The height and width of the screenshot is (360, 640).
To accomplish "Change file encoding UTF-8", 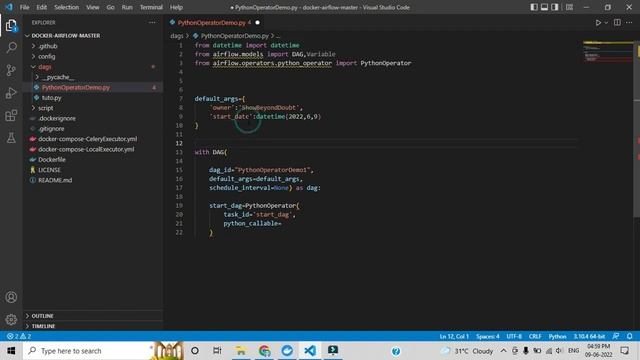I will pos(514,336).
